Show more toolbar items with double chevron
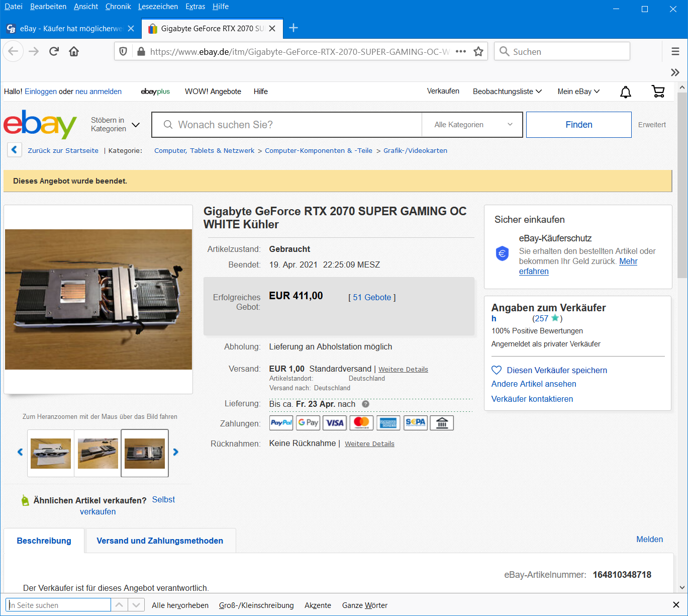688x616 pixels. [x=675, y=72]
